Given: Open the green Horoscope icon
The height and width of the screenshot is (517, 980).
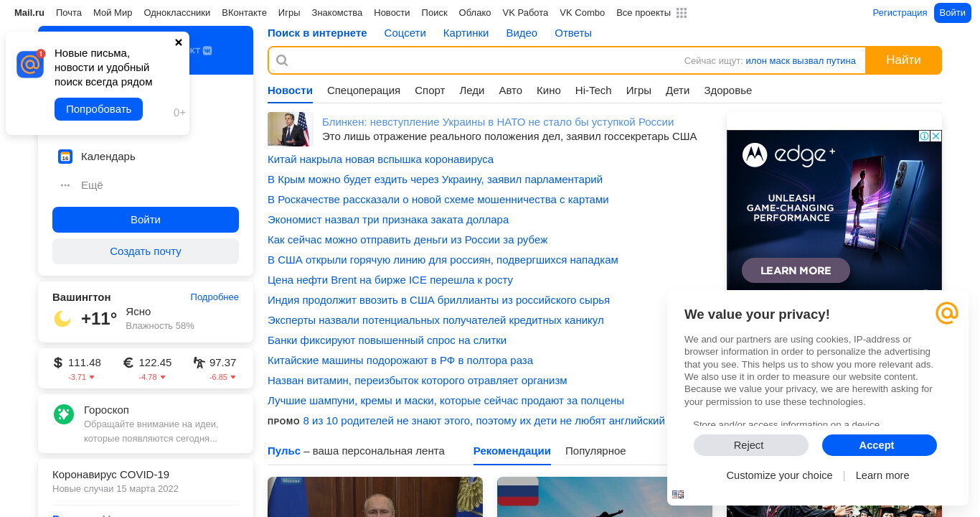Looking at the screenshot, I should [64, 414].
